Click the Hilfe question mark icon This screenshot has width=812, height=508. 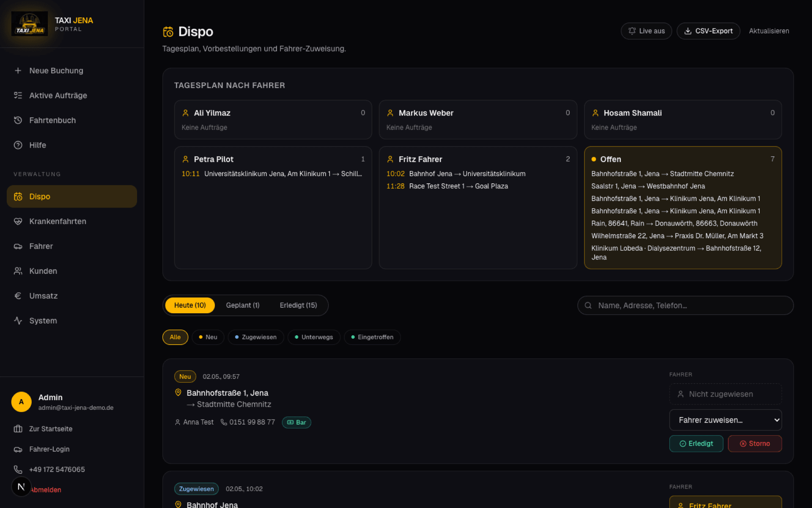click(18, 145)
